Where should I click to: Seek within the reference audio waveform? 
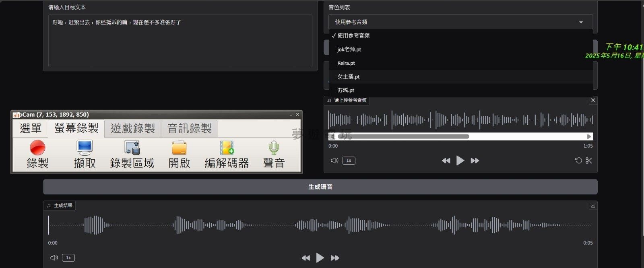(460, 120)
